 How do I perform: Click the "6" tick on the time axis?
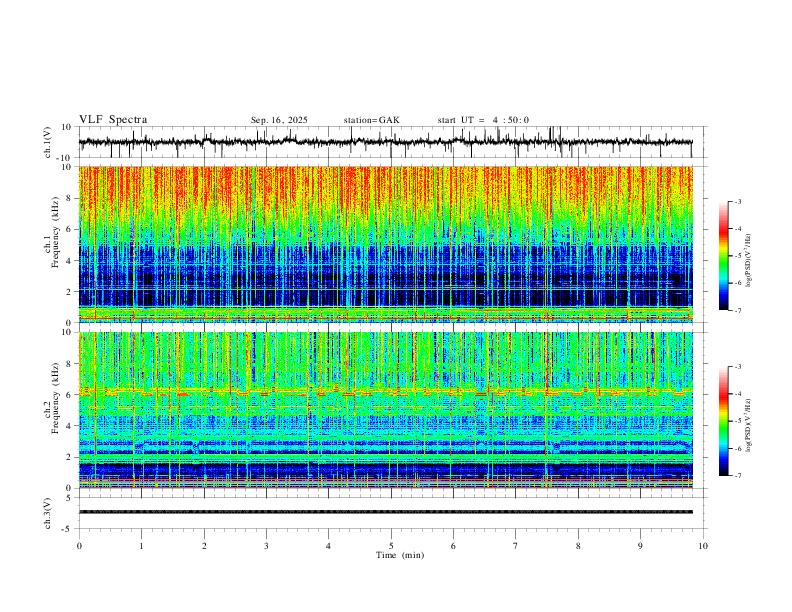[453, 546]
